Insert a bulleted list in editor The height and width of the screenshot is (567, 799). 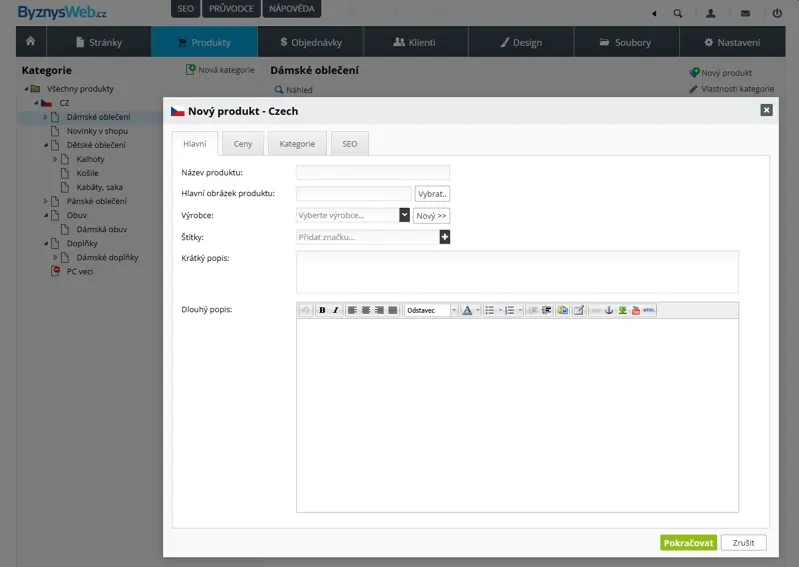point(489,310)
